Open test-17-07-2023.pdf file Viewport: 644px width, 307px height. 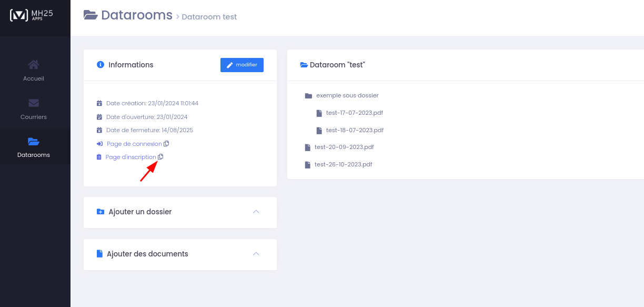click(355, 113)
